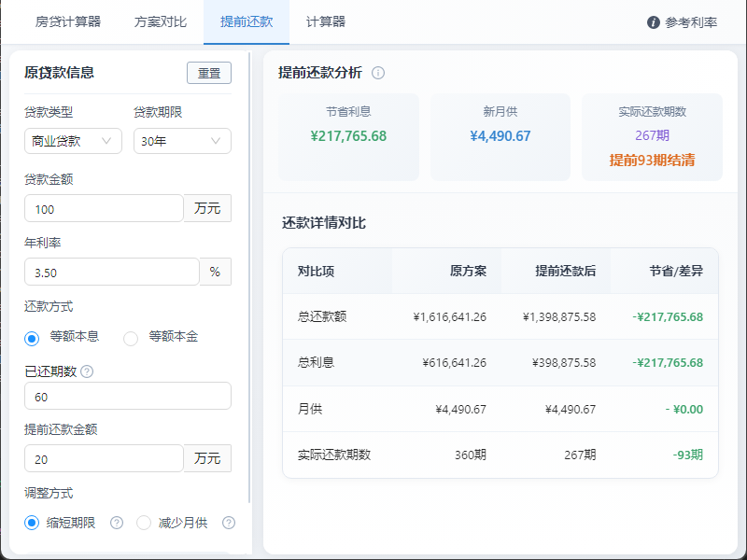Open the 参考利率 link
The height and width of the screenshot is (560, 747).
pyautogui.click(x=691, y=22)
